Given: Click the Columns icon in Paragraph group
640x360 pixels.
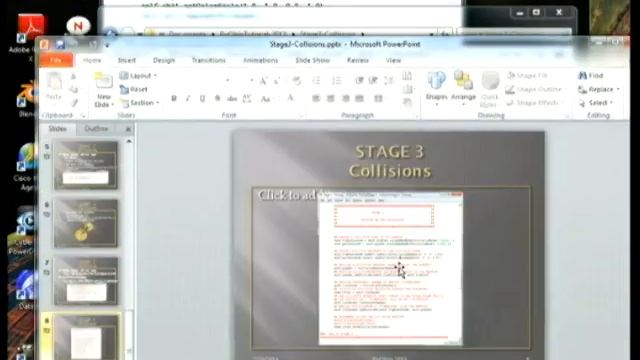Looking at the screenshot, I should point(379,98).
